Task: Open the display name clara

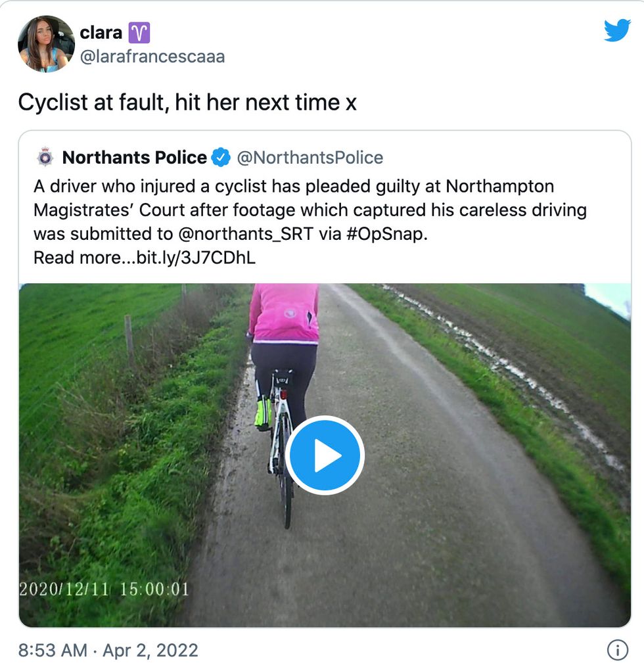Action: [101, 32]
